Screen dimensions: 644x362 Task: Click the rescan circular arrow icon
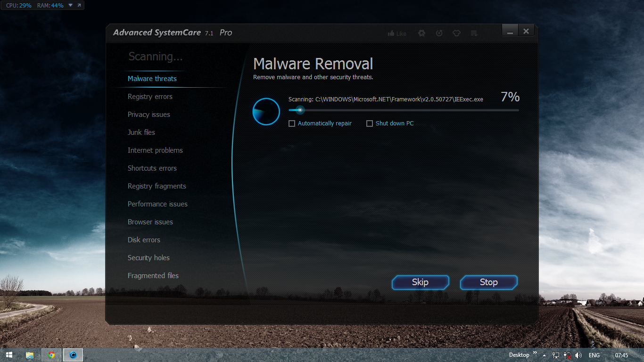coord(439,33)
